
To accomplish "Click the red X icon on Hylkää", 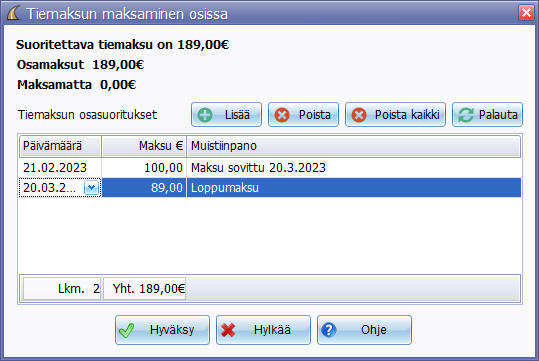I will [x=228, y=330].
